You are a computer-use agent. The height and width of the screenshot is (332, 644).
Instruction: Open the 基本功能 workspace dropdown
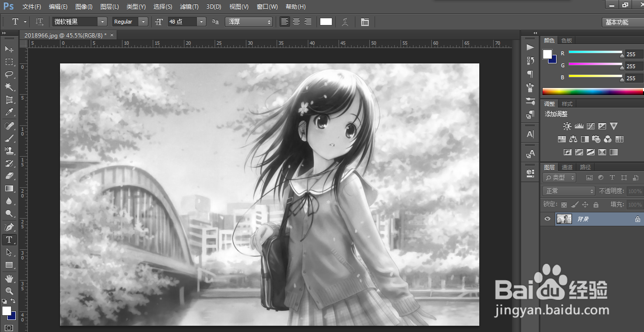tap(622, 22)
